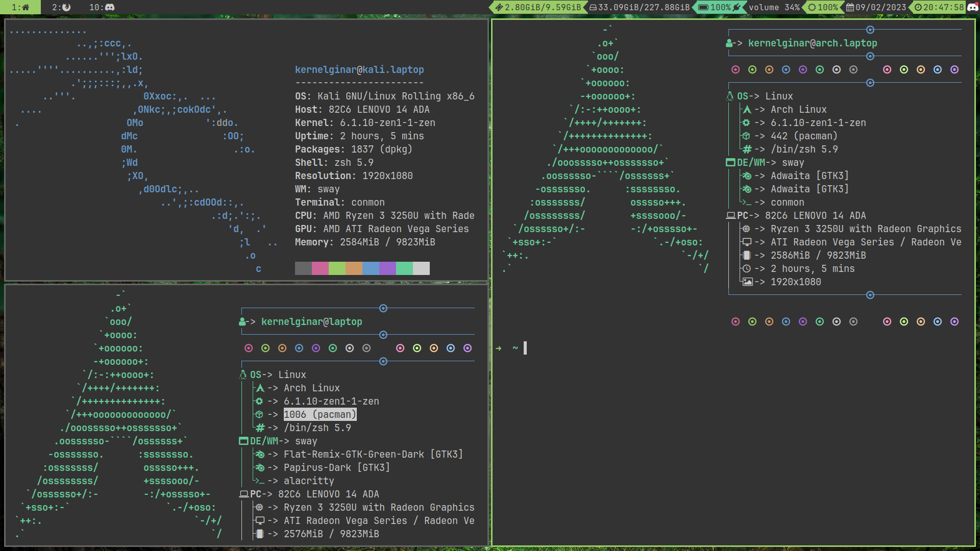This screenshot has width=980, height=551.
Task: Click the pink swatch in Kali neofetch palette
Action: coord(320,268)
